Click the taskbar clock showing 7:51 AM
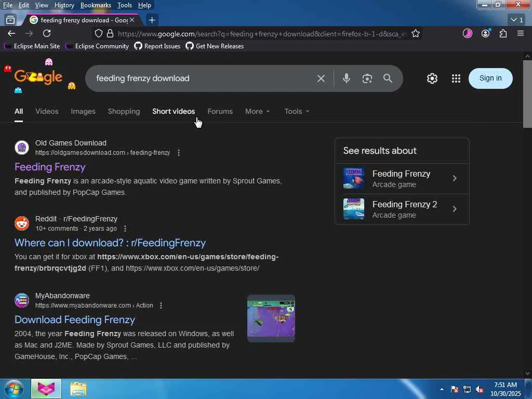This screenshot has width=532, height=399. (x=506, y=389)
